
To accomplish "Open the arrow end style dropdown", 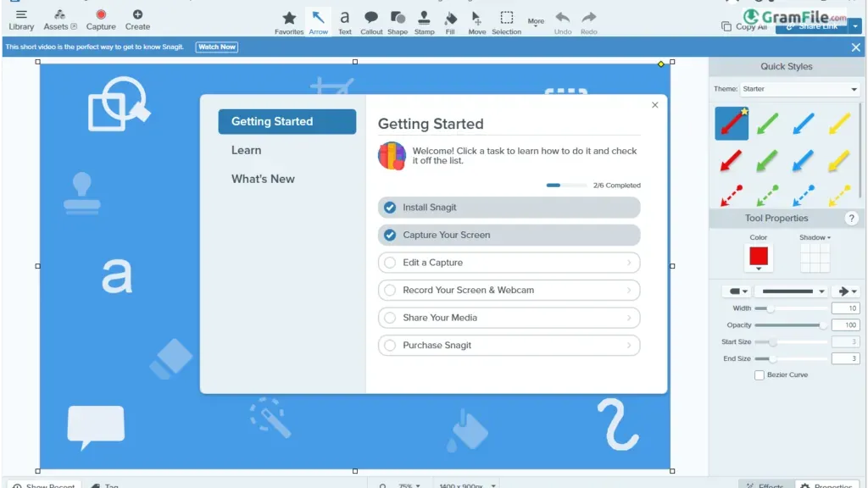I will tap(847, 291).
